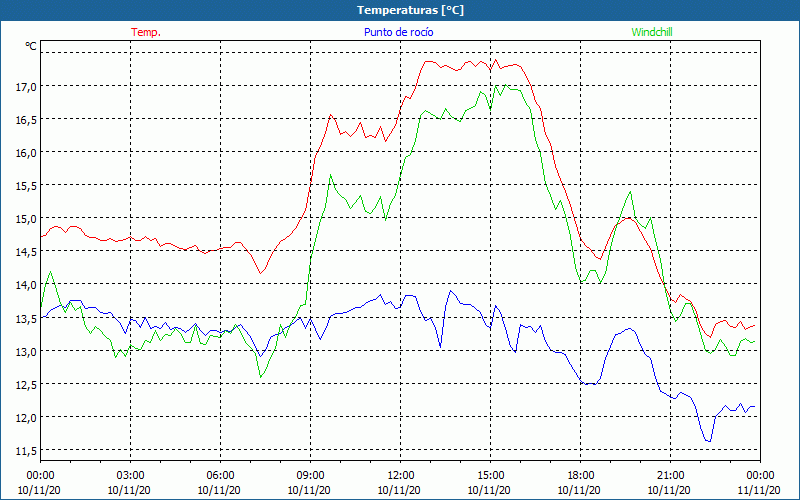800x500 pixels.
Task: Click the 15:00 time axis label
Action: coord(490,476)
